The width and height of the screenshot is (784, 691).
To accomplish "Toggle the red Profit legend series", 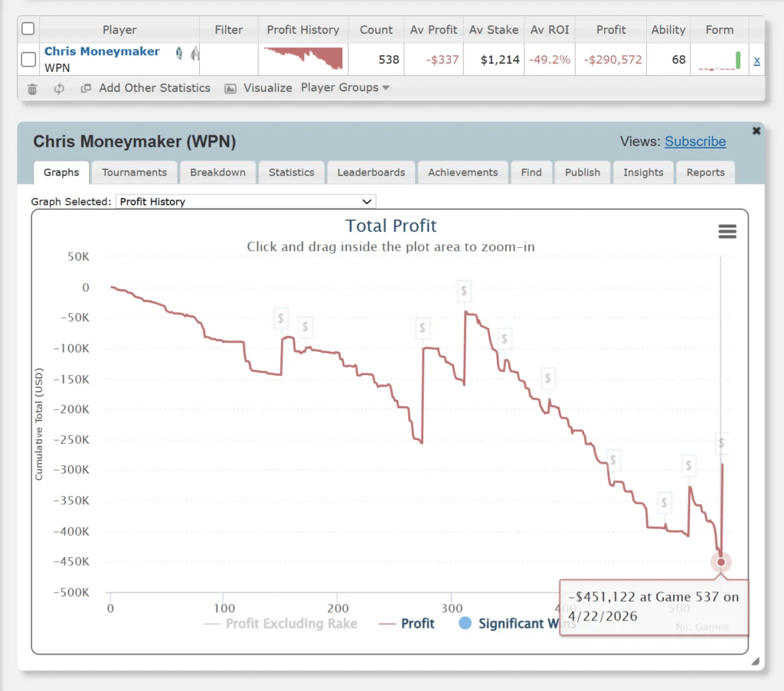I will [407, 624].
